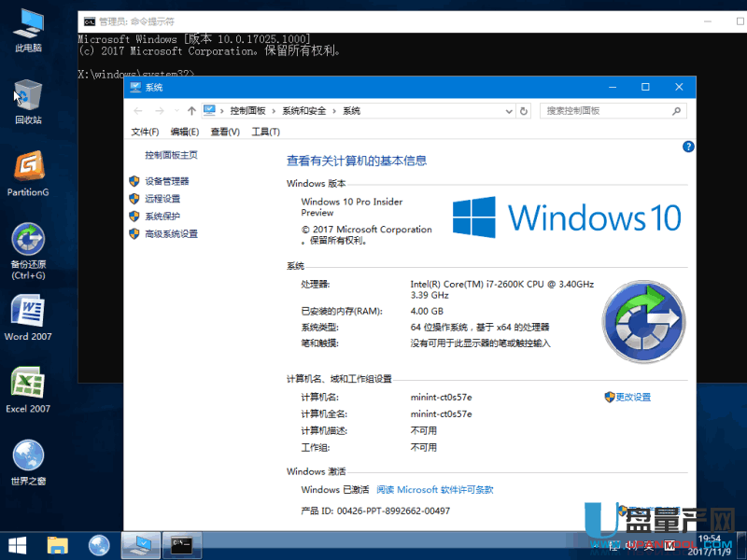The height and width of the screenshot is (560, 747).
Task: Open the 工具(T) menu
Action: [265, 132]
